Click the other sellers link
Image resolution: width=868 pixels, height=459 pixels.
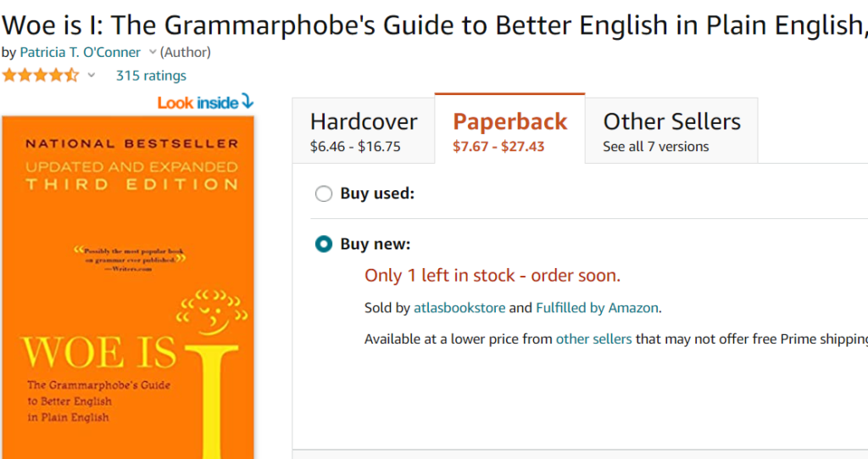[593, 339]
